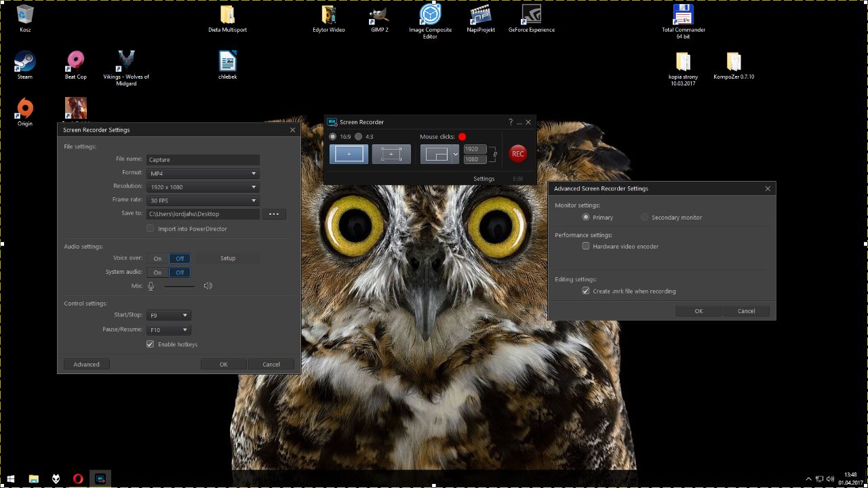
Task: Open the Kosz recycle bin
Action: (x=25, y=18)
